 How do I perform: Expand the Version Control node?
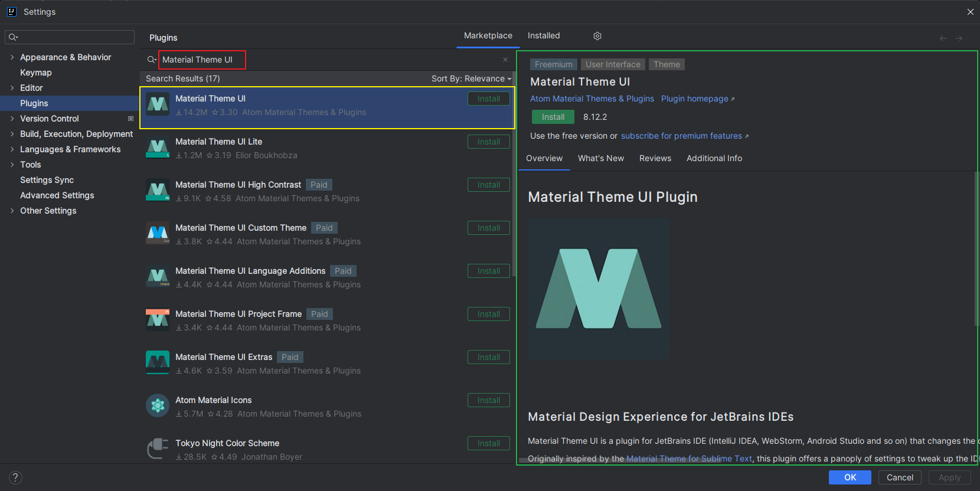click(12, 119)
